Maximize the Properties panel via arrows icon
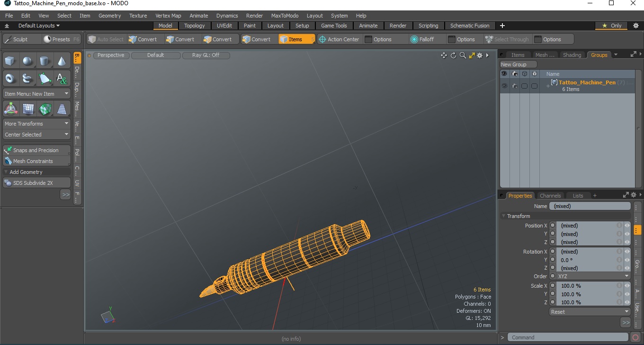Viewport: 644px width, 345px height. click(x=626, y=195)
